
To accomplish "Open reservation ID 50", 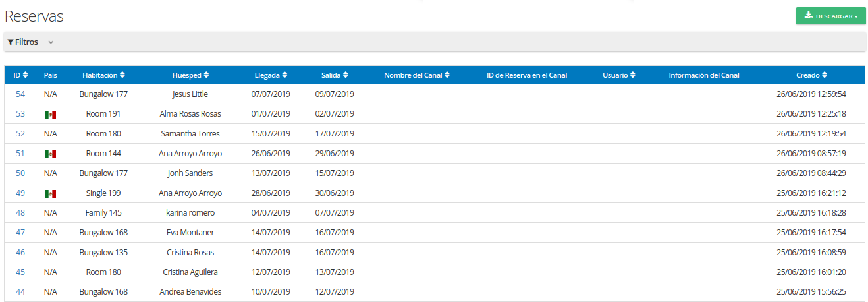I will tap(20, 173).
